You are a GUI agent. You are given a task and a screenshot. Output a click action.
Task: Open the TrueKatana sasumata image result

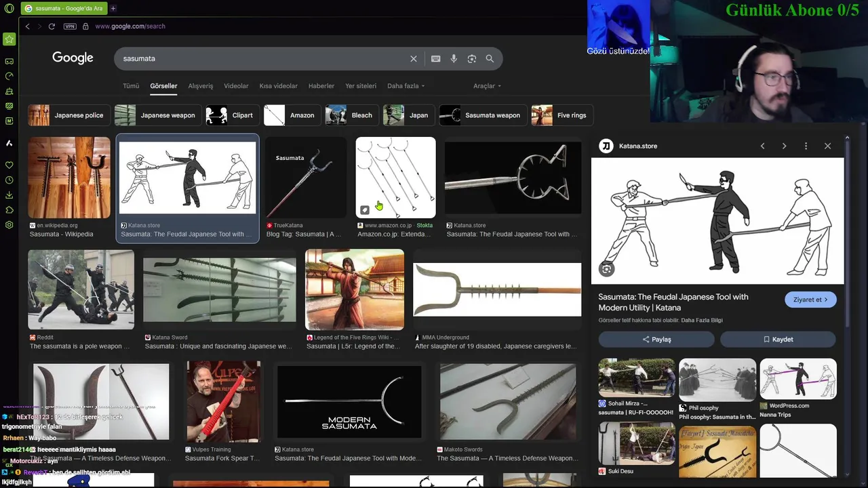[x=306, y=178]
